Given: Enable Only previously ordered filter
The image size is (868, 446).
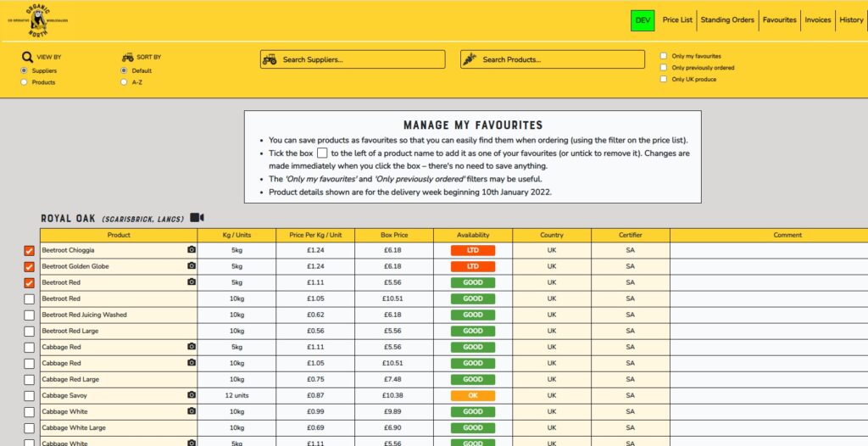Looking at the screenshot, I should pyautogui.click(x=663, y=68).
